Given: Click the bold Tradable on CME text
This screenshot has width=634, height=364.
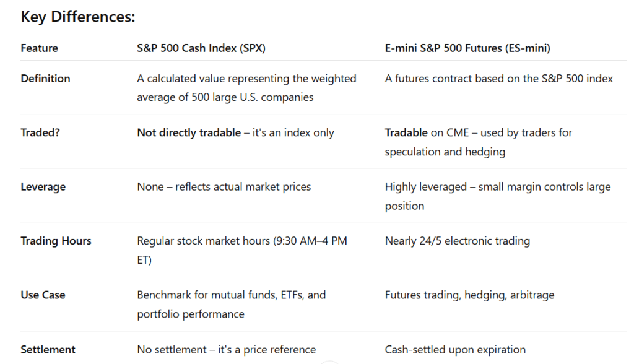Looking at the screenshot, I should point(427,132).
